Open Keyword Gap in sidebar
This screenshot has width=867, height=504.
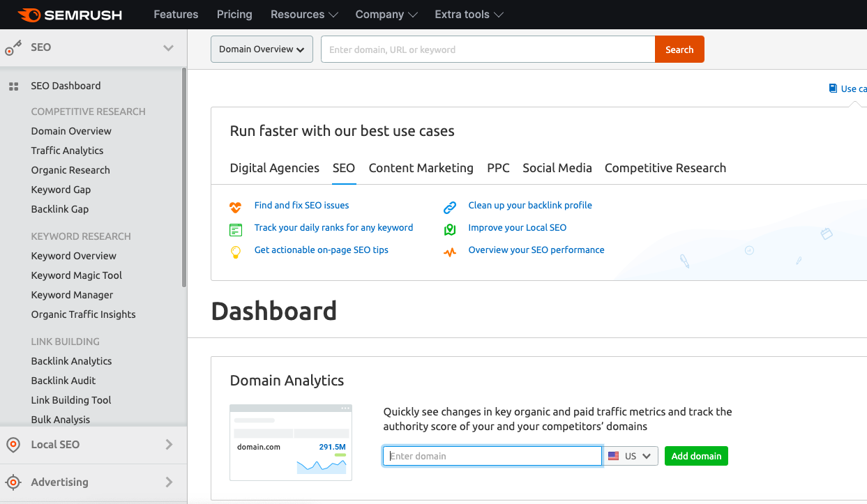pos(61,190)
